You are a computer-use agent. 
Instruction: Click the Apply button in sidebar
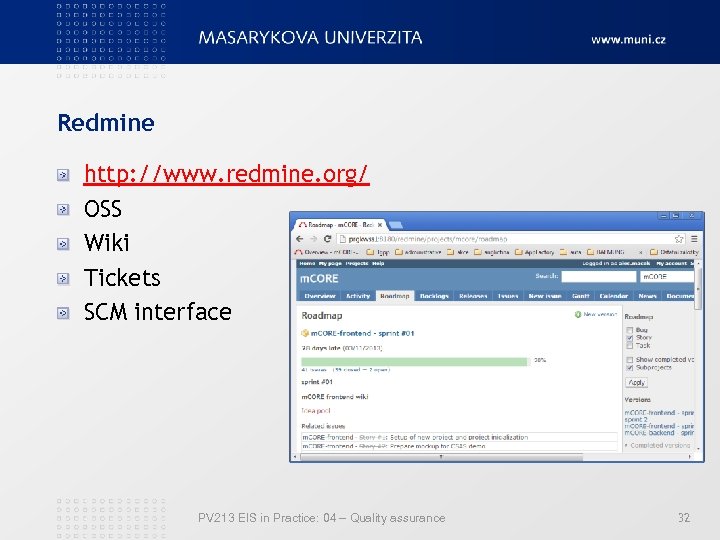tap(636, 382)
